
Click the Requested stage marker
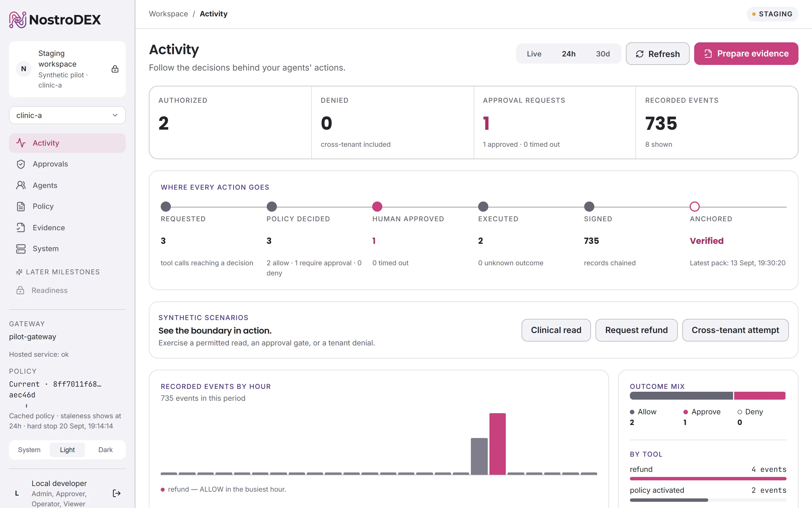166,206
